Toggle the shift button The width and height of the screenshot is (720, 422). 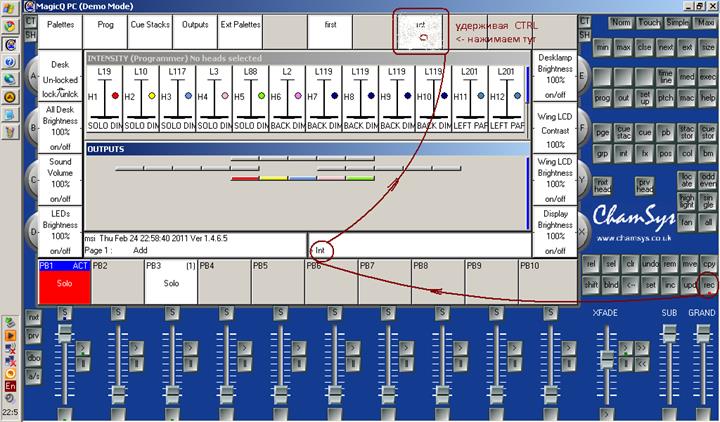pyautogui.click(x=591, y=285)
